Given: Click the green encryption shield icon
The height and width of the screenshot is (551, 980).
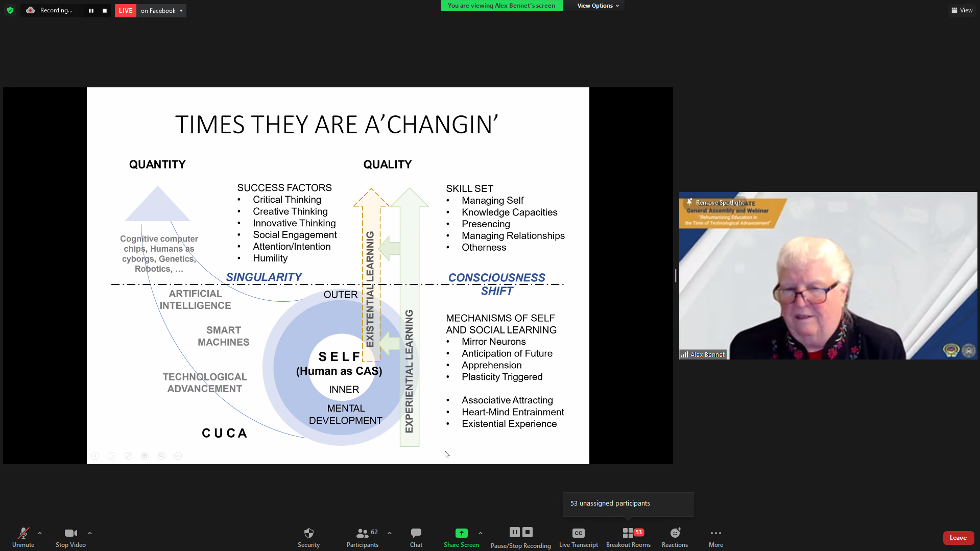Looking at the screenshot, I should tap(10, 10).
